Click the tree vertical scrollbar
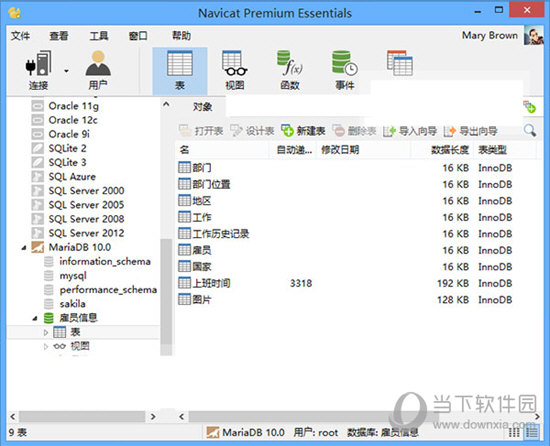Screen dimensions: 550x446 [x=166, y=296]
